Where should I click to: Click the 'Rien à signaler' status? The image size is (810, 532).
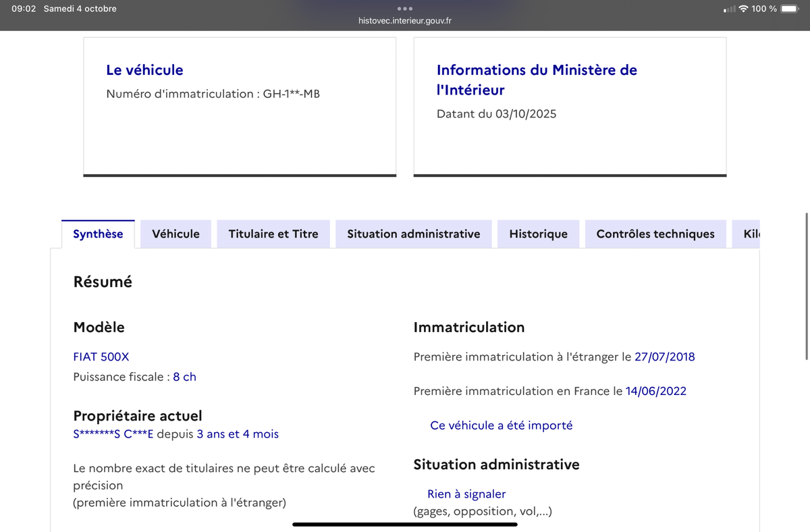(x=466, y=494)
